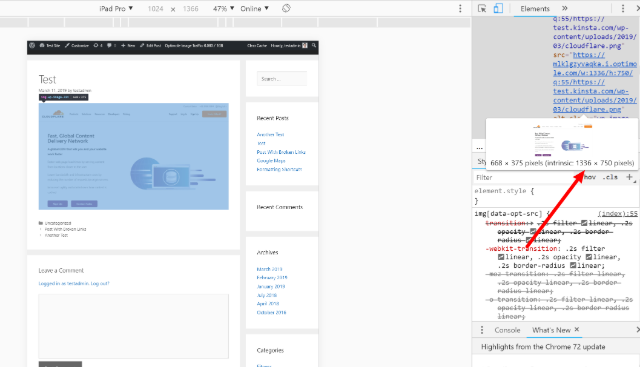Open Post With Broken Links link

281,152
